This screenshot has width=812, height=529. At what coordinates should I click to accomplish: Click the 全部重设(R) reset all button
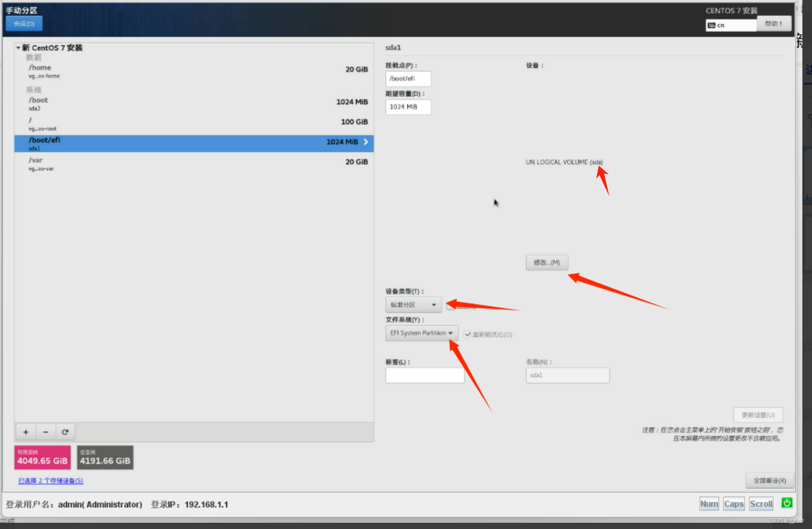[770, 480]
